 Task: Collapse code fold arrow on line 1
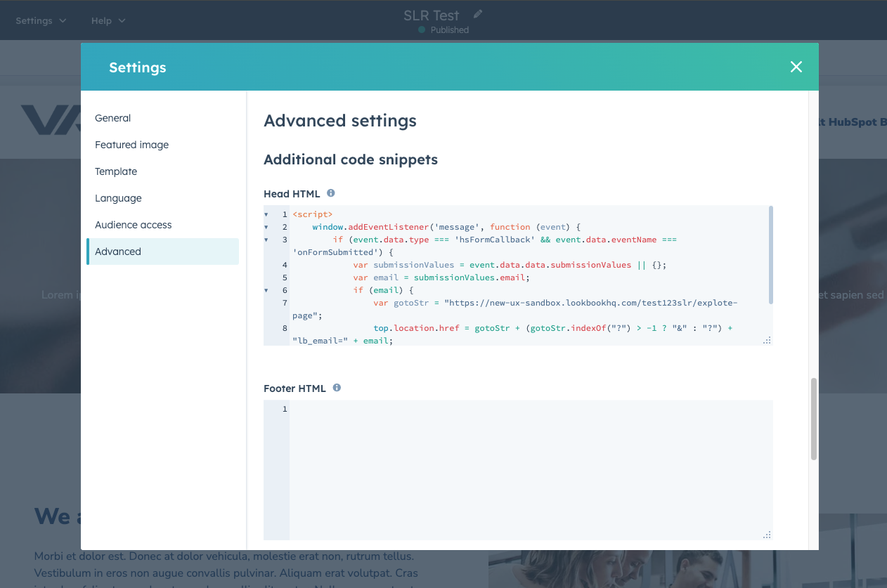click(266, 214)
